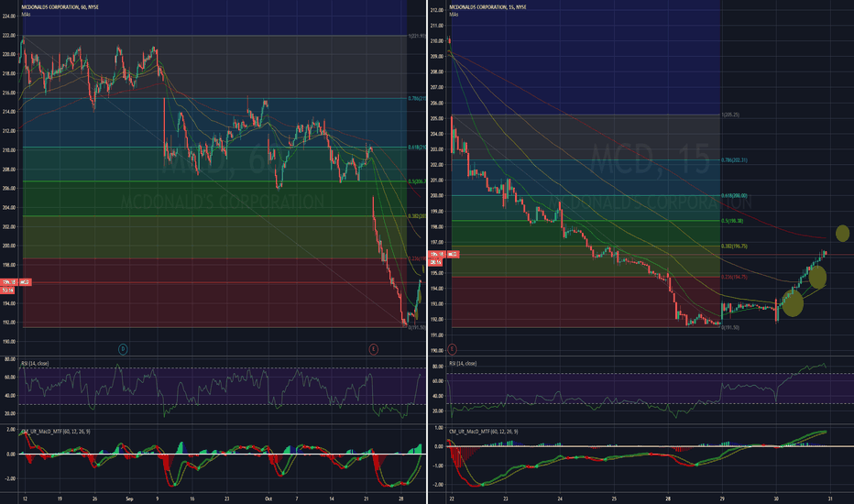This screenshot has height=504, width=854.
Task: Click the '29' date label on the right time axis
Action: (722, 499)
